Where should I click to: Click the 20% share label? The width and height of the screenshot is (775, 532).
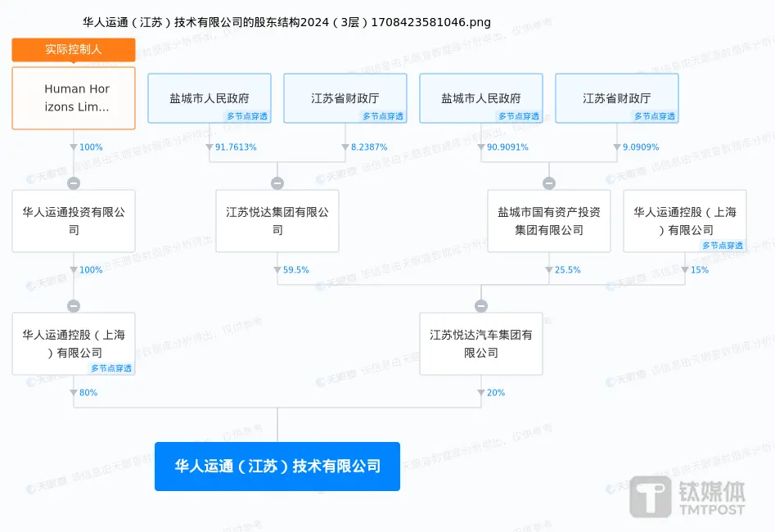coord(496,393)
